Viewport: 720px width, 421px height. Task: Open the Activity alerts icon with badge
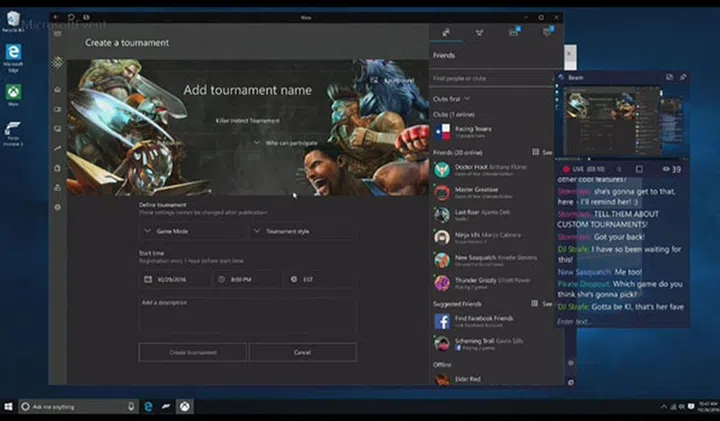pyautogui.click(x=546, y=31)
